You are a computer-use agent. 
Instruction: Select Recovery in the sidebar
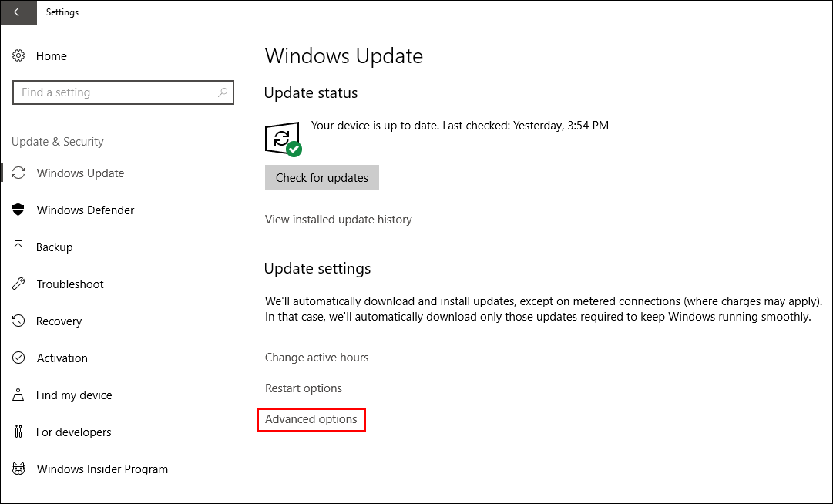coord(59,321)
